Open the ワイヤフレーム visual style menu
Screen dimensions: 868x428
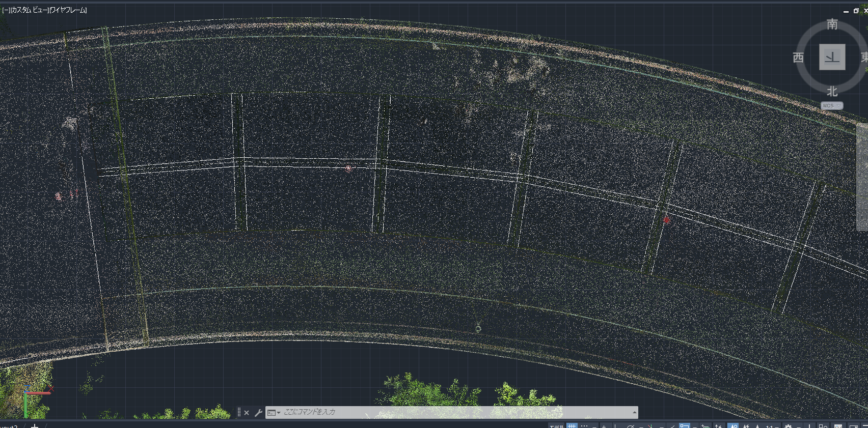tap(68, 10)
